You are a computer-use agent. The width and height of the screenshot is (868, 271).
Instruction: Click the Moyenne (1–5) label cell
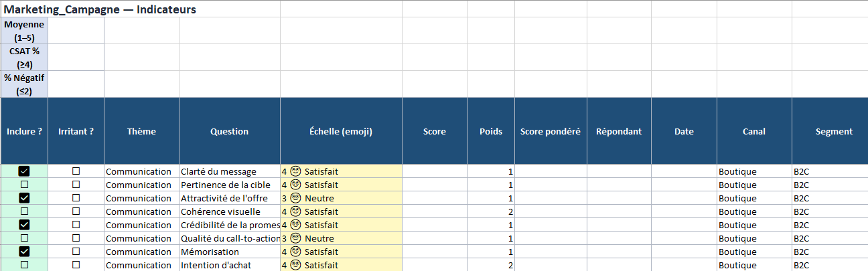(24, 31)
